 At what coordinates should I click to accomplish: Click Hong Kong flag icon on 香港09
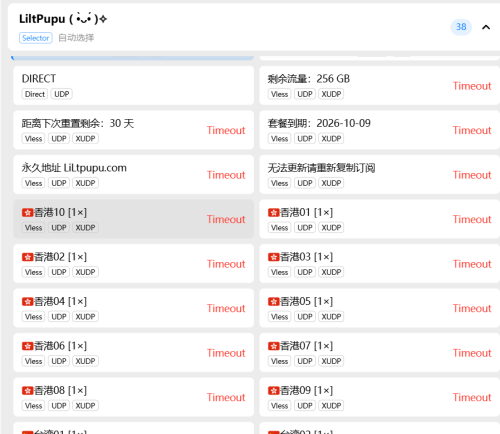[x=273, y=390]
